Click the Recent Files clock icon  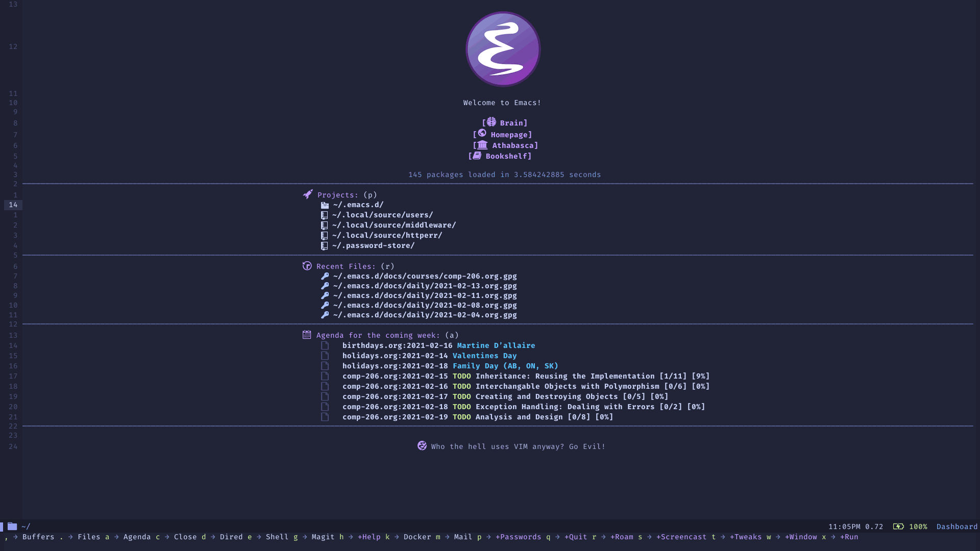pyautogui.click(x=307, y=266)
